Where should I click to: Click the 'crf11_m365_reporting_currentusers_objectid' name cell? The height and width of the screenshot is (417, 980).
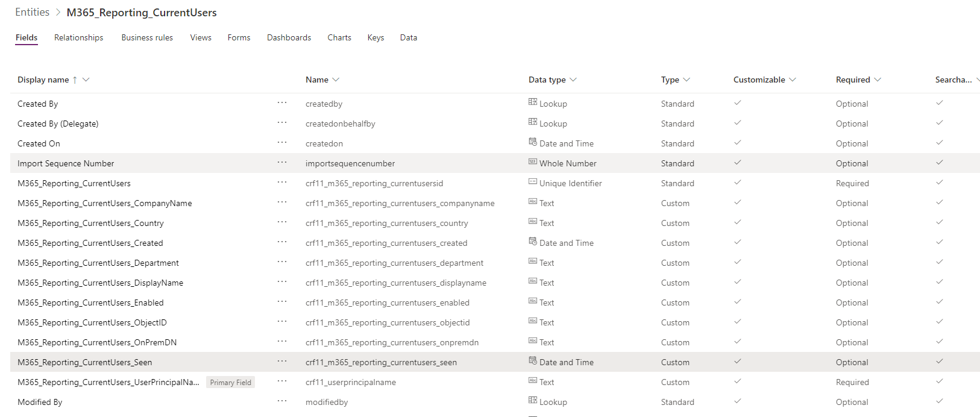click(388, 322)
